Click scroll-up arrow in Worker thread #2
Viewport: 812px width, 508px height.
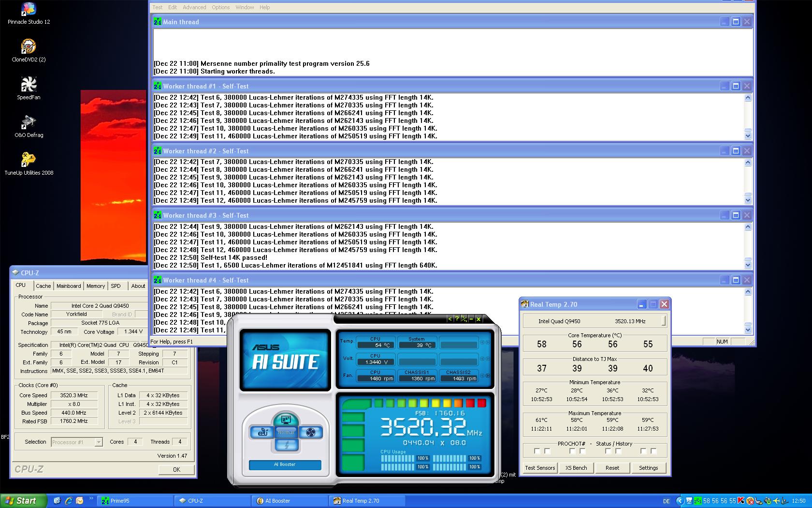[x=748, y=162]
